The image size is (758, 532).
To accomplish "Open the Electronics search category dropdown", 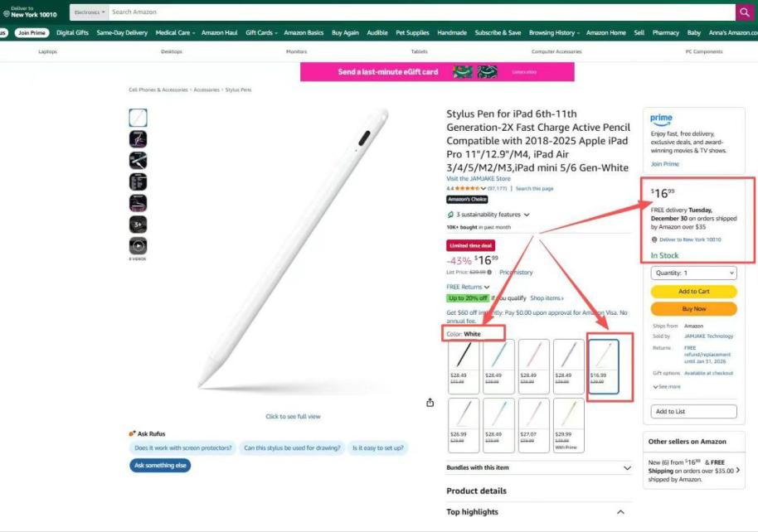I will (90, 12).
